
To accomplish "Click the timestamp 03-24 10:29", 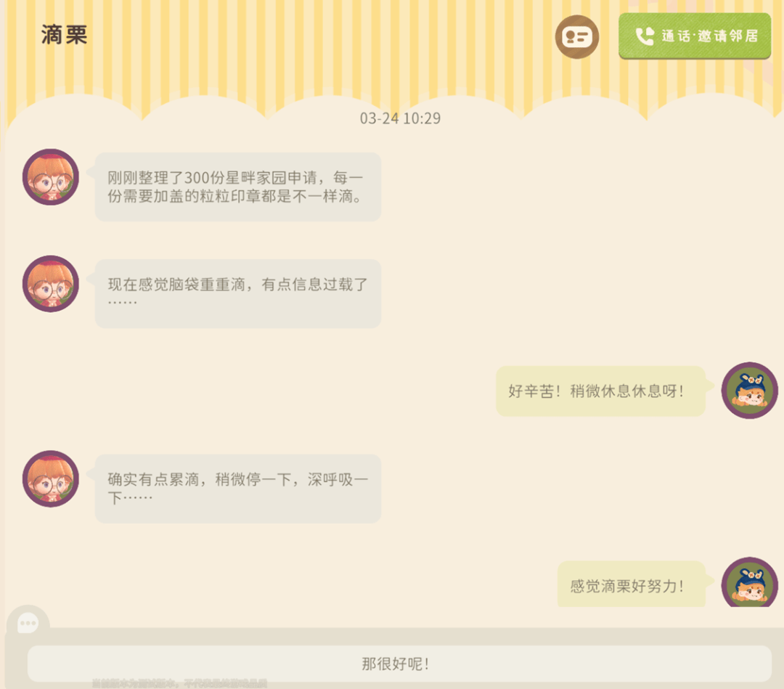I will tap(400, 118).
